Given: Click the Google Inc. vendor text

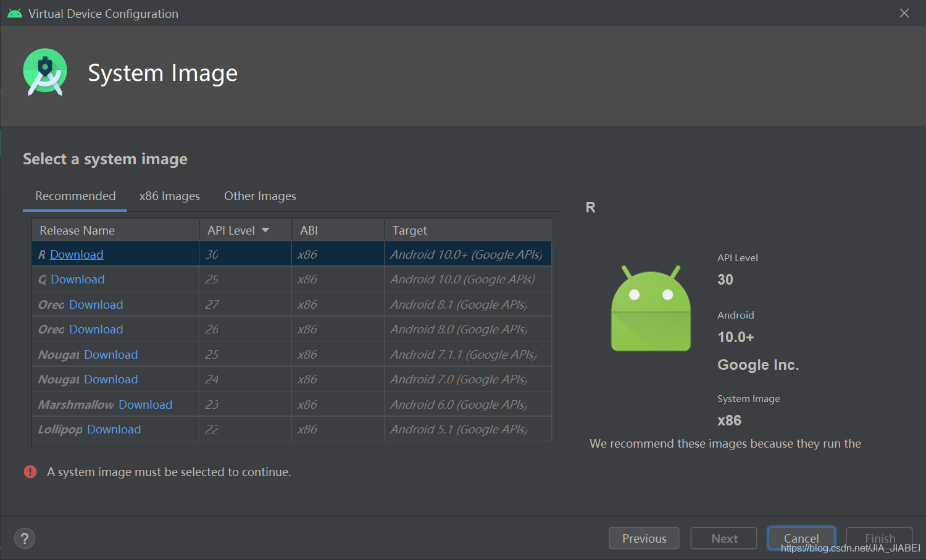Looking at the screenshot, I should coord(758,365).
